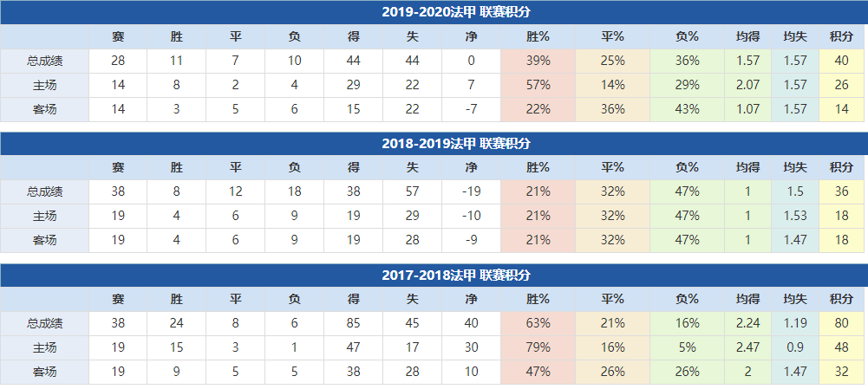Click the 57% home win rate cell

coord(538,85)
